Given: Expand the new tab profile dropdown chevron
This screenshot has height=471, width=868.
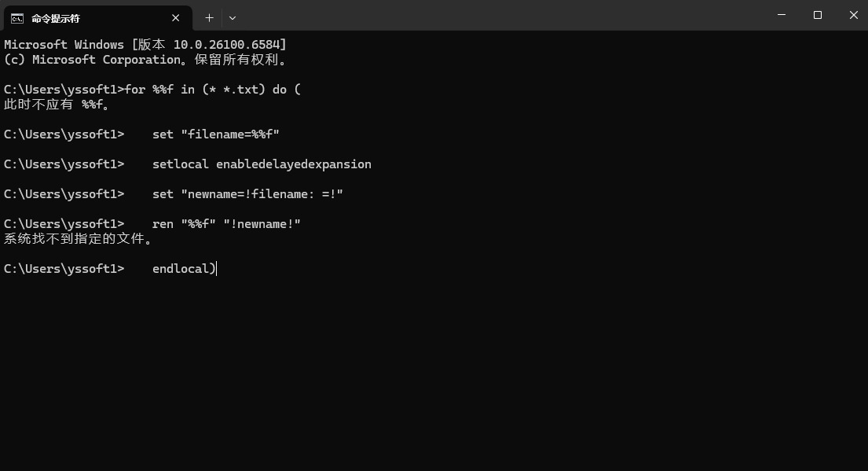Looking at the screenshot, I should [233, 17].
